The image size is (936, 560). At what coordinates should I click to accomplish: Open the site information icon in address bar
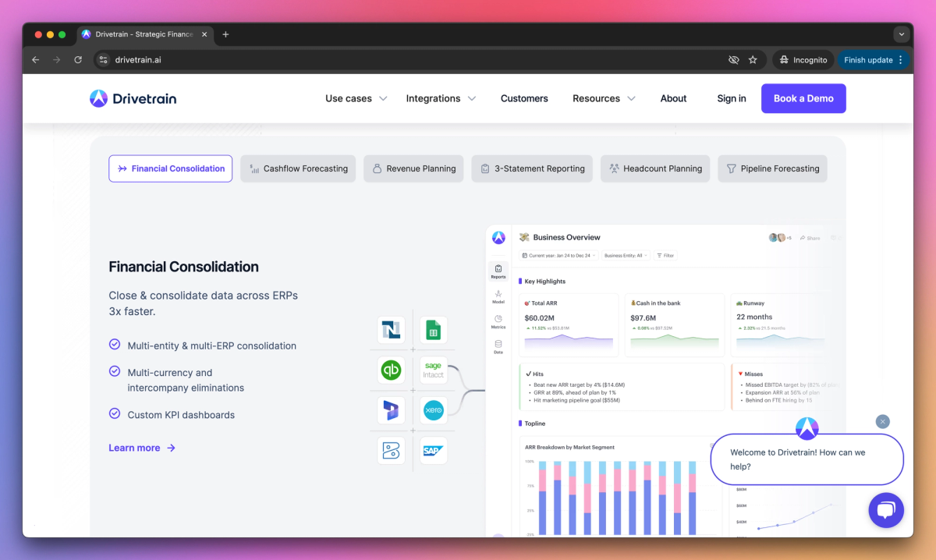pyautogui.click(x=103, y=59)
